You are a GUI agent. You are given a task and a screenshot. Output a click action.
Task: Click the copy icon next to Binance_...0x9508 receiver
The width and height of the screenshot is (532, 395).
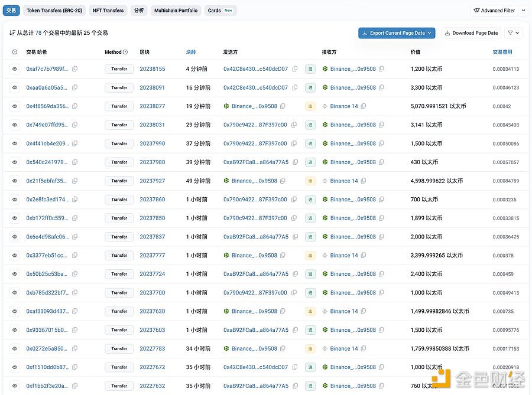[382, 68]
